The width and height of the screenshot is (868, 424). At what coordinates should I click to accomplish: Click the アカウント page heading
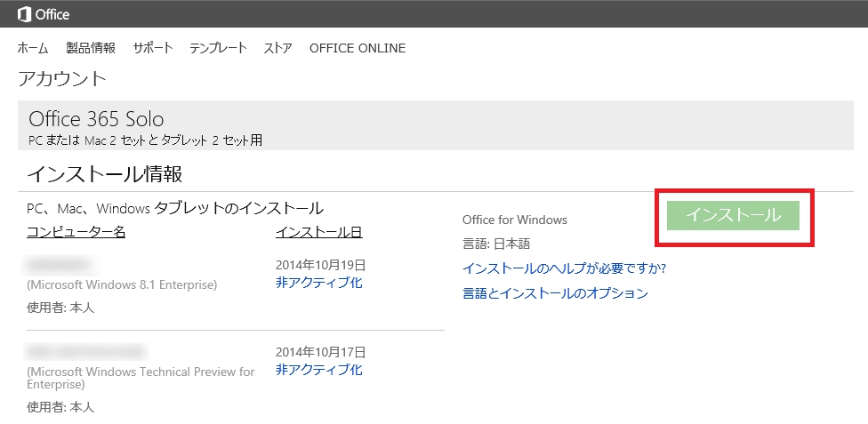coord(62,79)
